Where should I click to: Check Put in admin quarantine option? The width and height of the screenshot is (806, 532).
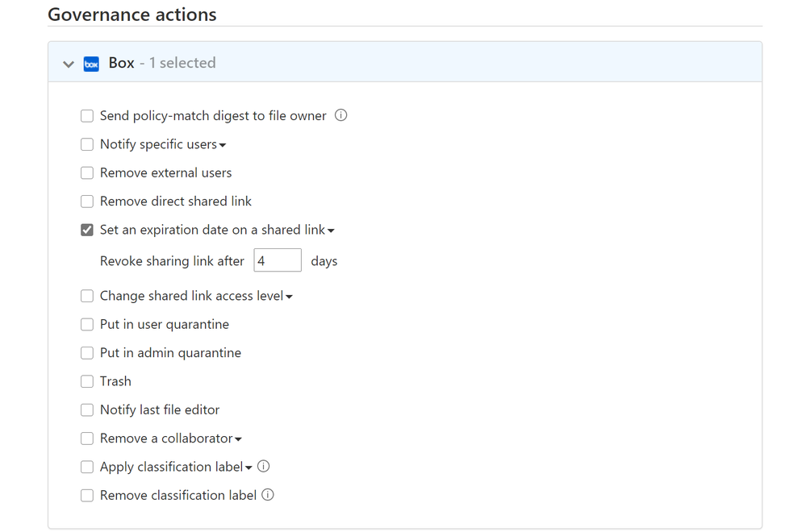coord(87,353)
